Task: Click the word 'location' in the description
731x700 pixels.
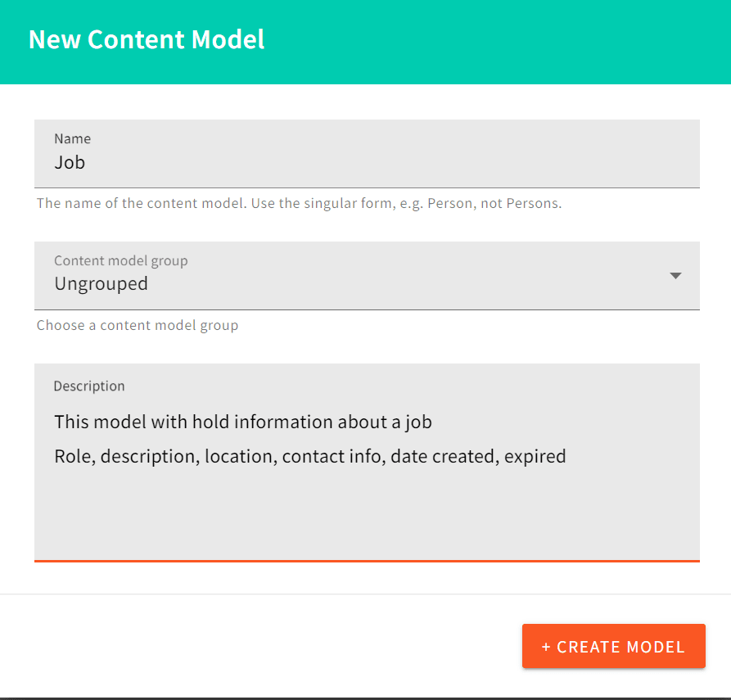Action: click(x=239, y=456)
